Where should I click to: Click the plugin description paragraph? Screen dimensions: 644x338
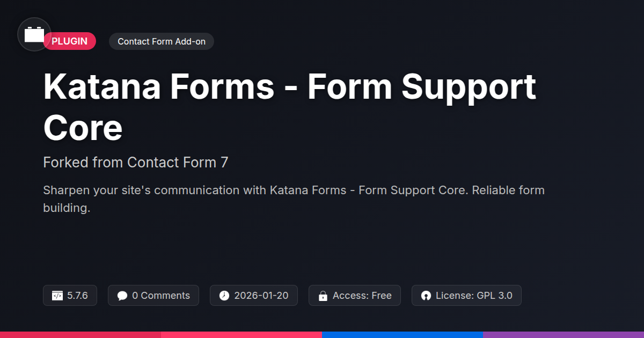click(294, 199)
